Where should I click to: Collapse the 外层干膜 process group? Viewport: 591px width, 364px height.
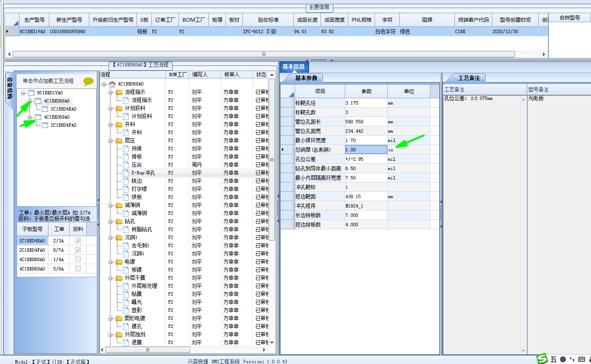pos(111,278)
